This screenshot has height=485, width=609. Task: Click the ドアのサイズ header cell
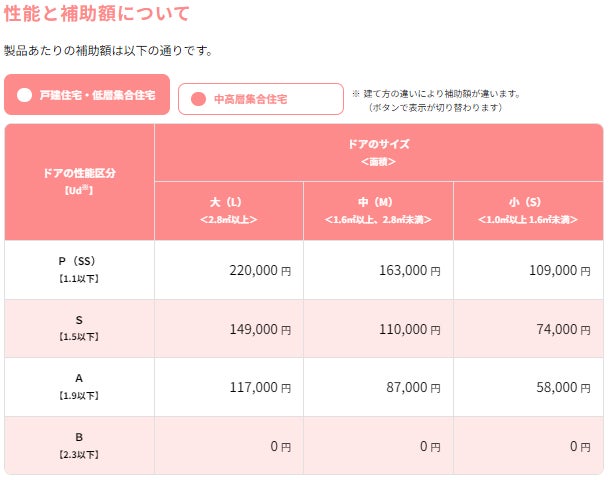click(378, 152)
